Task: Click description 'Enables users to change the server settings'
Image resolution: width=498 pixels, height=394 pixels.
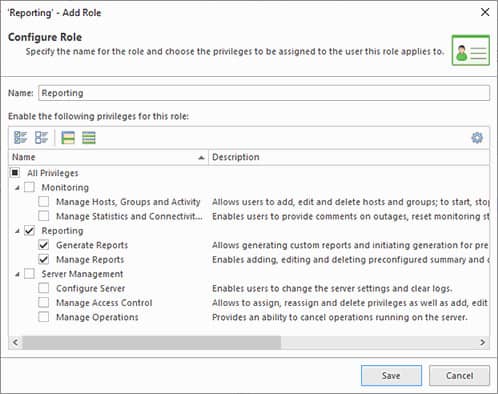Action: [332, 288]
